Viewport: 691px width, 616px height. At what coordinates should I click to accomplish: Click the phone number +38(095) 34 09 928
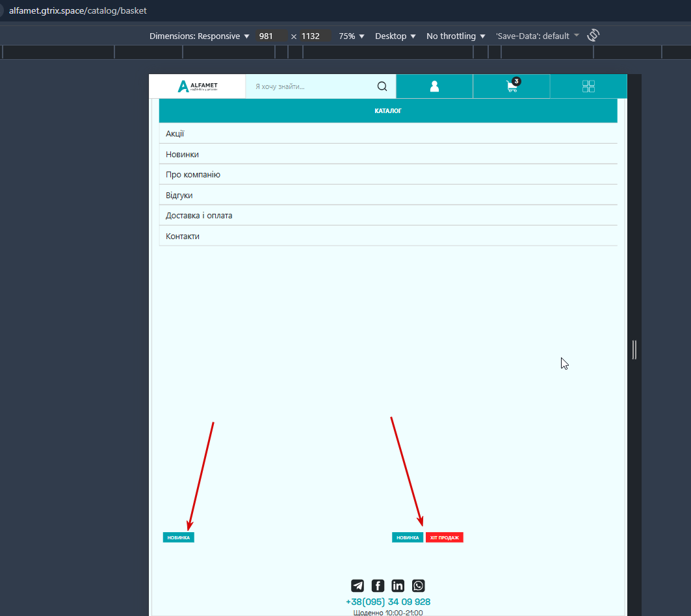[x=388, y=602]
